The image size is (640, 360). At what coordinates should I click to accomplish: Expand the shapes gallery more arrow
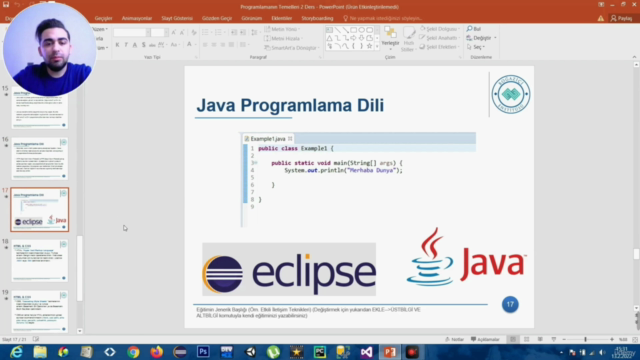[x=377, y=47]
